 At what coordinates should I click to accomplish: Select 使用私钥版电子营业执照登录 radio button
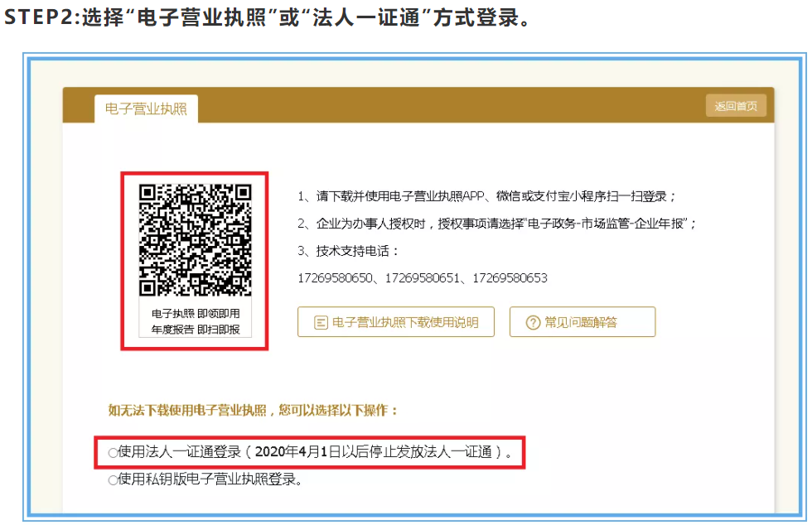(113, 480)
